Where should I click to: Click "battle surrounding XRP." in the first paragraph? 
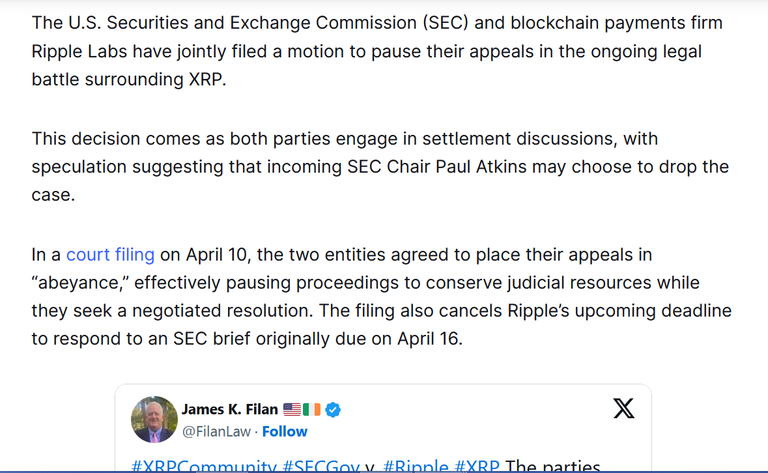click(129, 79)
